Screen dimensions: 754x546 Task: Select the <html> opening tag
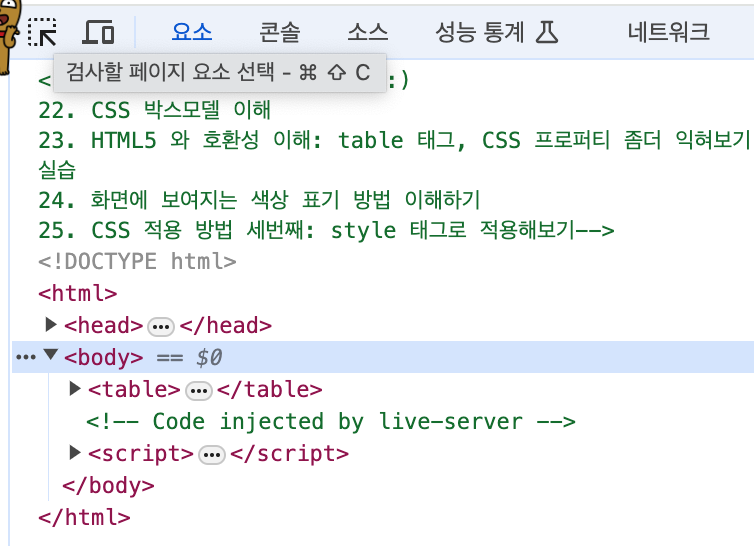pos(78,293)
